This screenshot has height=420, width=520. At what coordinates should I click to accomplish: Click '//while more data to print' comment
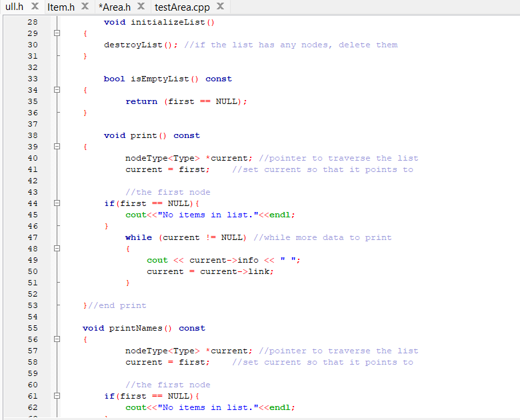(323, 237)
